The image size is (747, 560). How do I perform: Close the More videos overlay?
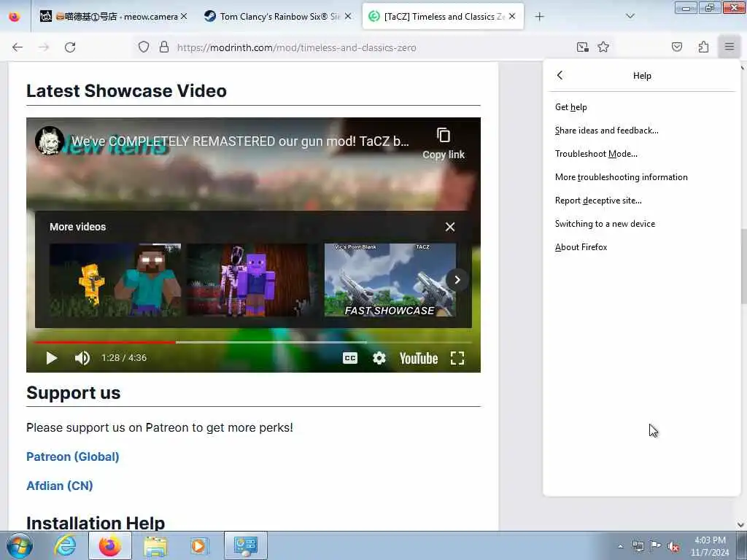click(x=450, y=227)
